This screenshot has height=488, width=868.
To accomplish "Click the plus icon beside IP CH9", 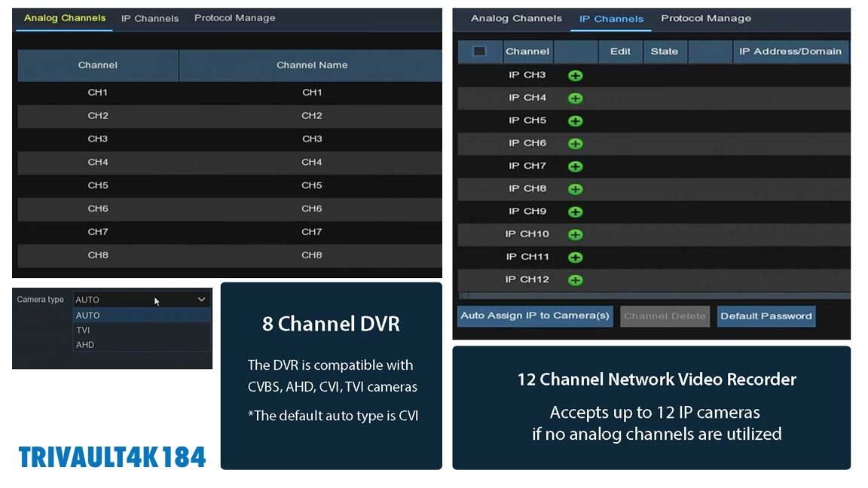I will (576, 212).
